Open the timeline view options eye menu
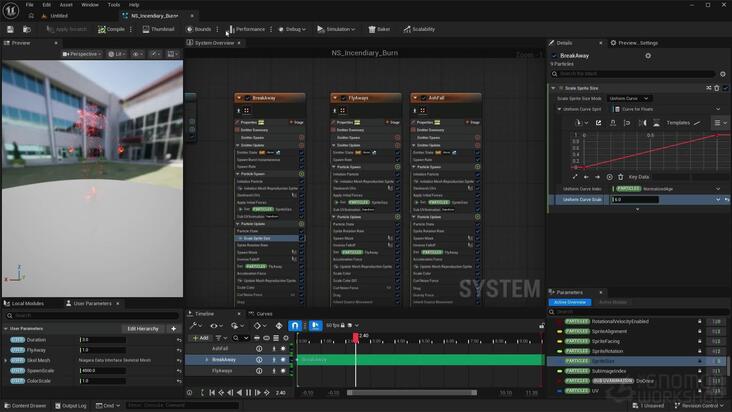The height and width of the screenshot is (412, 732). tap(216, 325)
